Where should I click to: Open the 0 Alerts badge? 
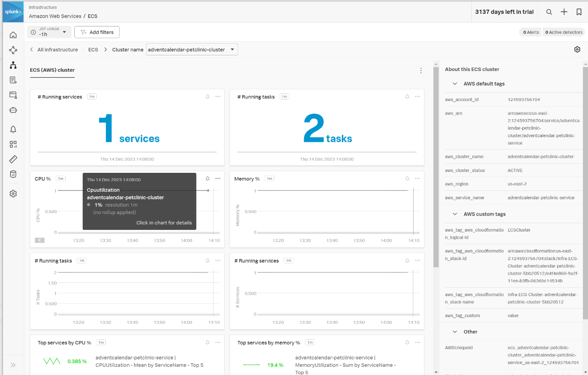530,32
